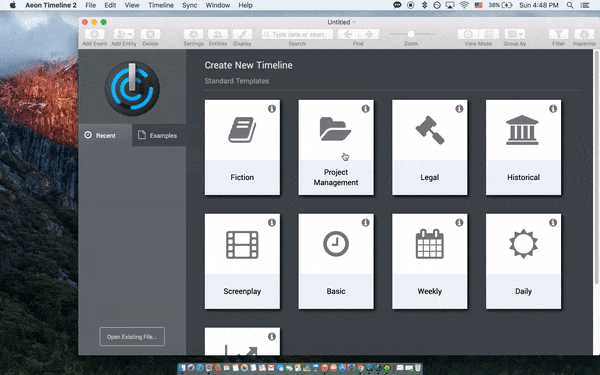This screenshot has width=600, height=375.
Task: Click the Delete toolbar icon
Action: [x=150, y=34]
